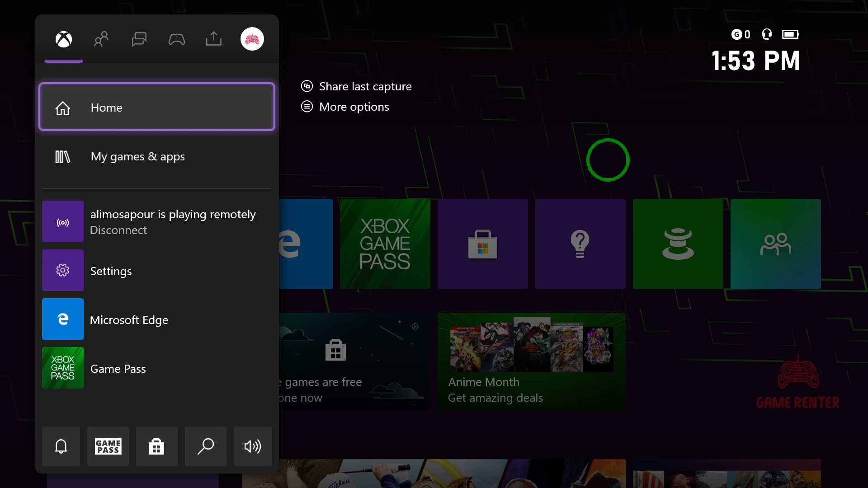Click the Home house icon
Viewport: 868px width, 488px height.
(x=63, y=108)
